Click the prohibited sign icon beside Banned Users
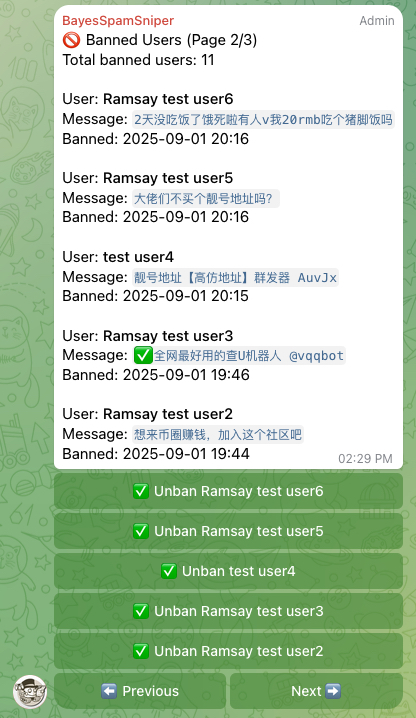 click(71, 40)
